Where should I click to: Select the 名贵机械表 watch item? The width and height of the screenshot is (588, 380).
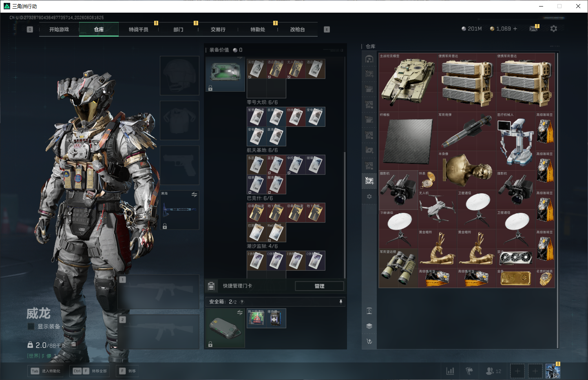click(x=545, y=278)
